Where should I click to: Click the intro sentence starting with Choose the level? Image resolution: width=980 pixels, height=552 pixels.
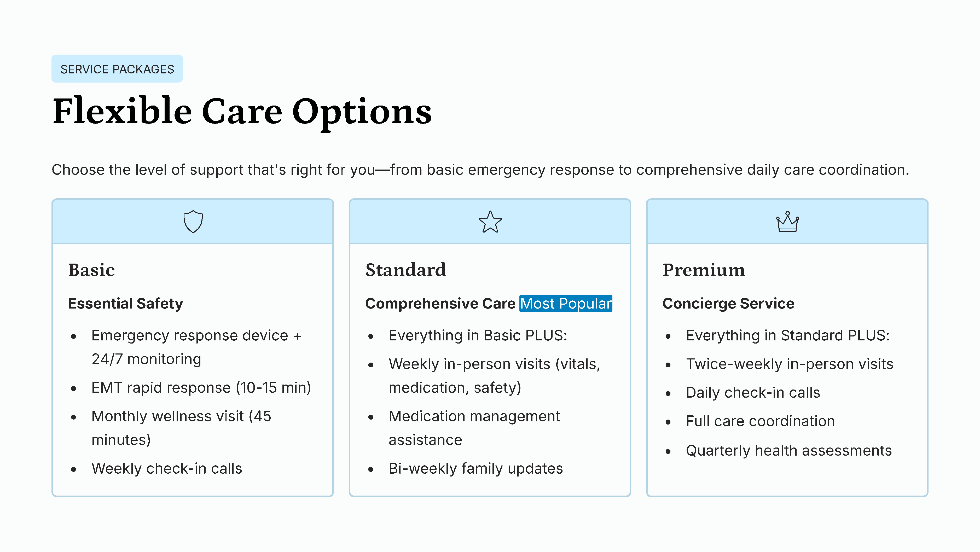pos(480,170)
